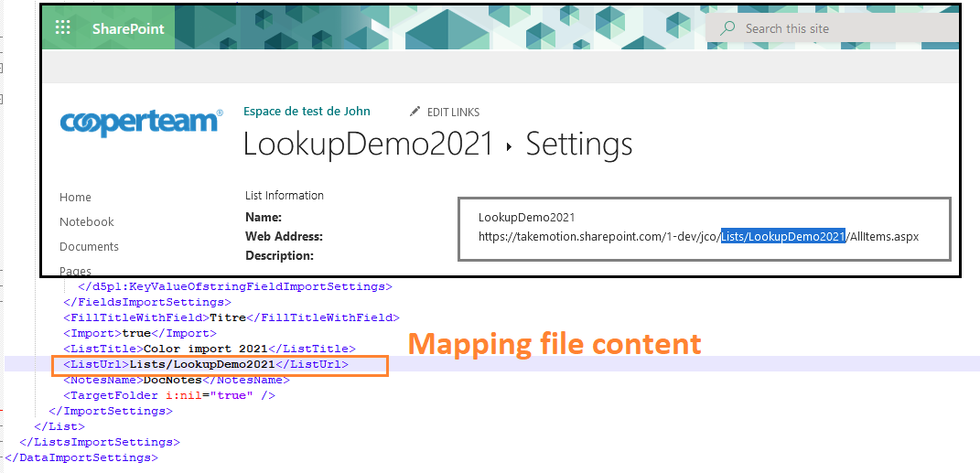Focus the Search this site box
This screenshot has width=980, height=473.
[x=832, y=28]
